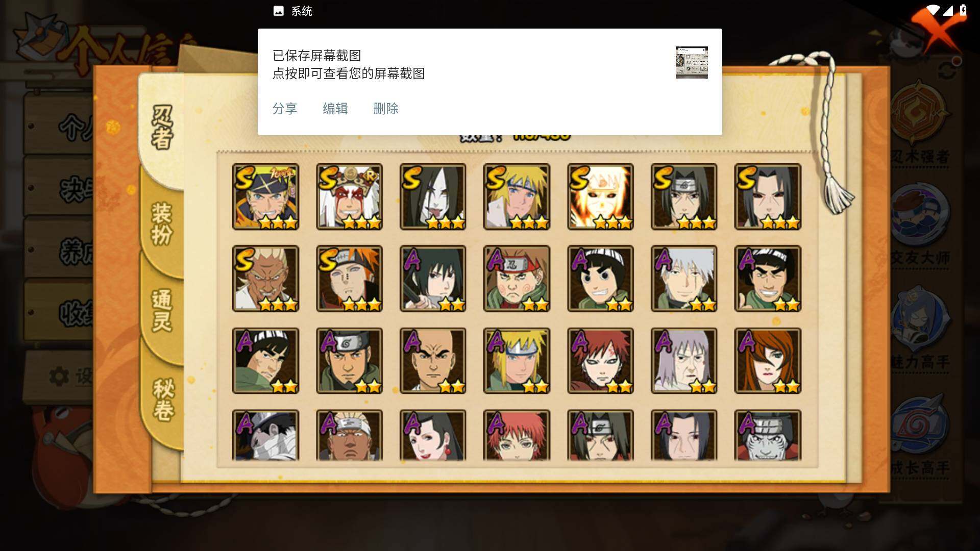Tap 编辑 in the screenshot notification
This screenshot has width=980, height=551.
335,109
